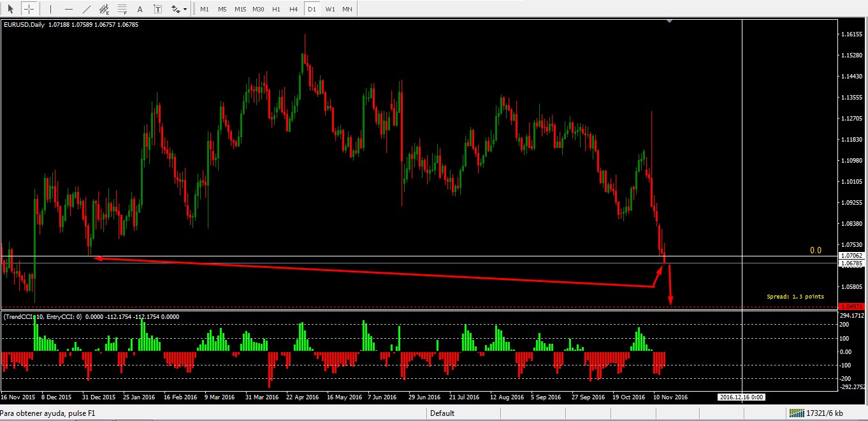Activate the vertical line drawing tool

point(50,8)
